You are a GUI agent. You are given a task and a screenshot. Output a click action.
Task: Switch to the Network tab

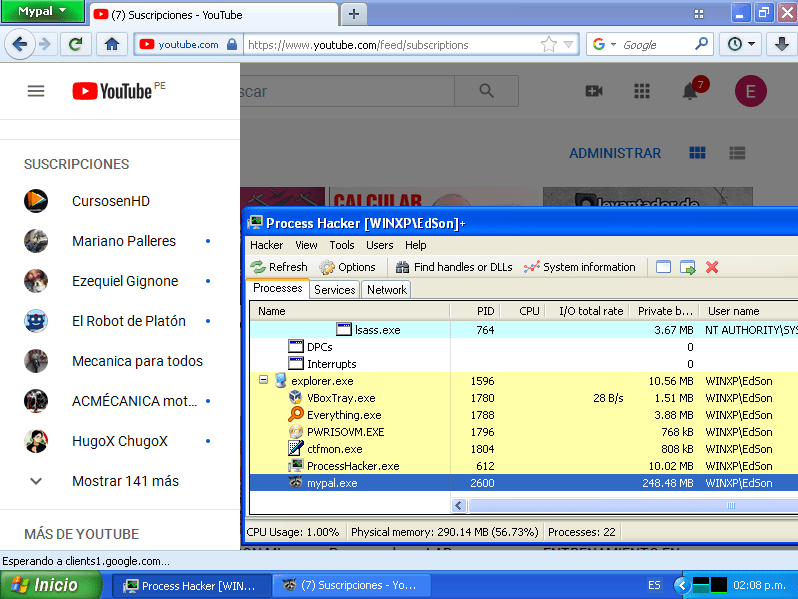[387, 290]
